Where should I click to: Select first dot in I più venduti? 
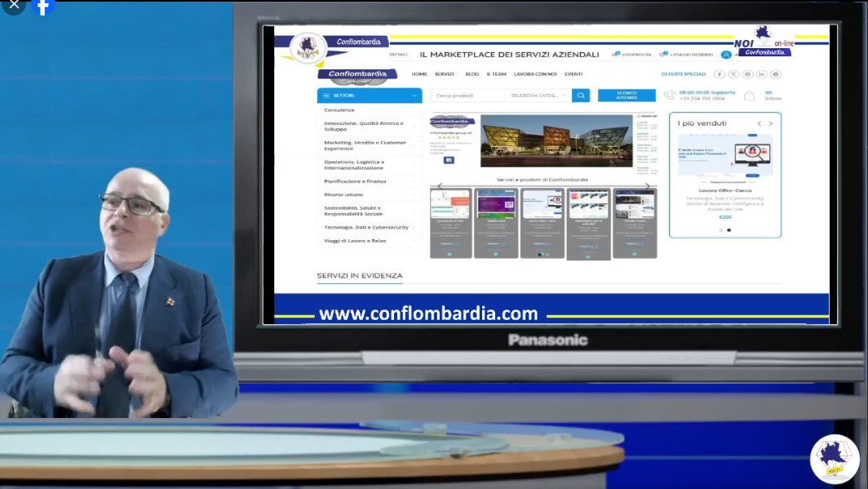(721, 230)
